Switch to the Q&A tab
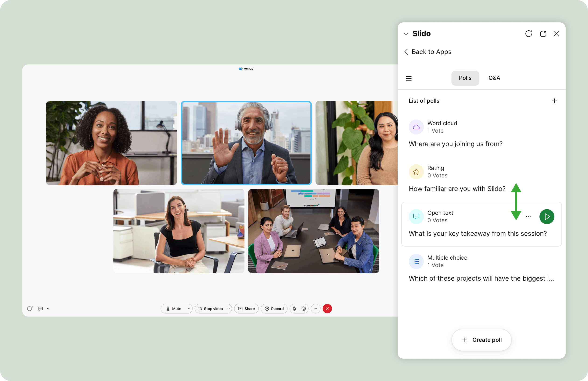This screenshot has height=381, width=588. tap(494, 78)
